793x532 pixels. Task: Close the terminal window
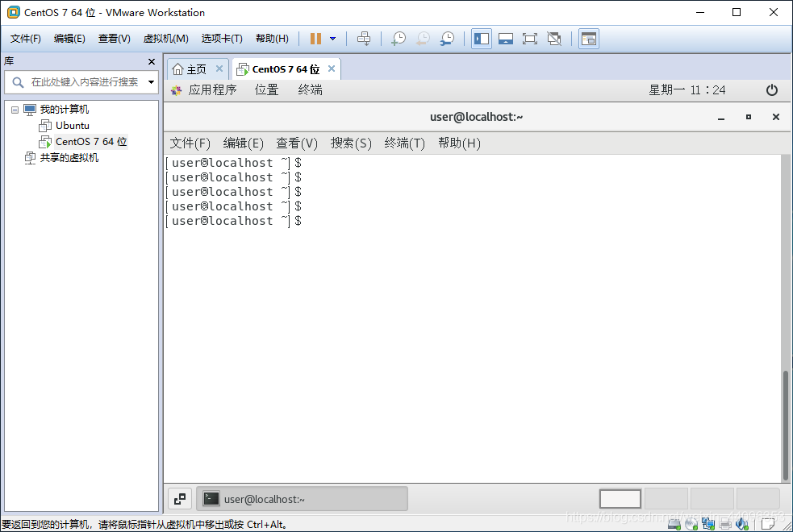(776, 117)
